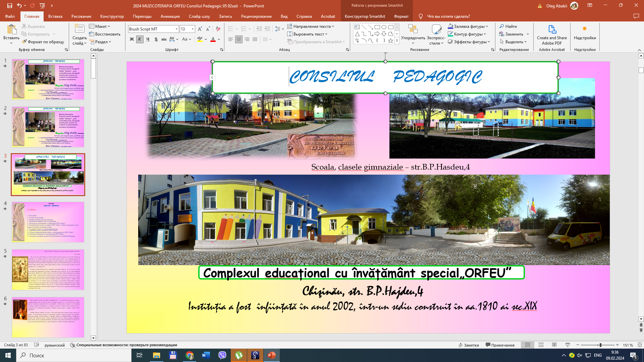Toggle underline formatting (Ч)

coord(148,39)
